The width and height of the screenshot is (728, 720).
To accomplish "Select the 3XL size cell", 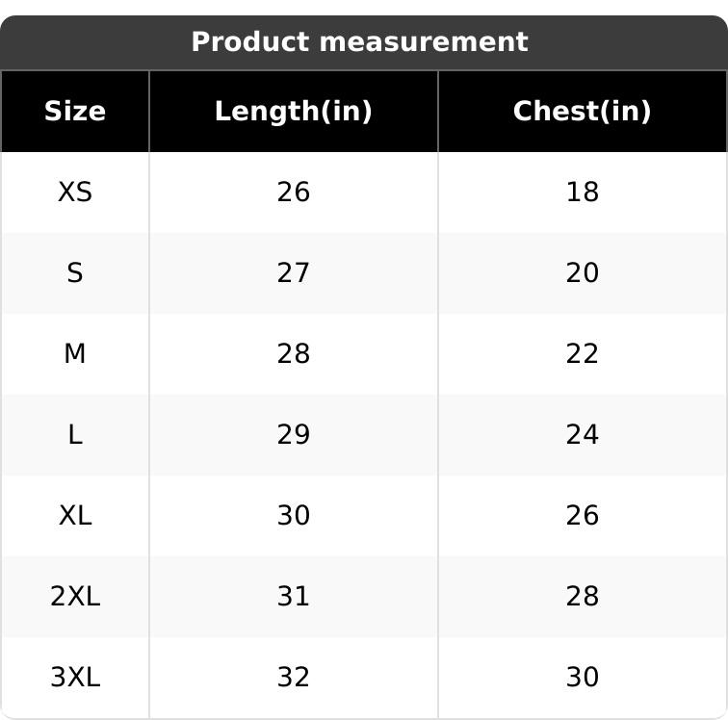I will pos(75,678).
